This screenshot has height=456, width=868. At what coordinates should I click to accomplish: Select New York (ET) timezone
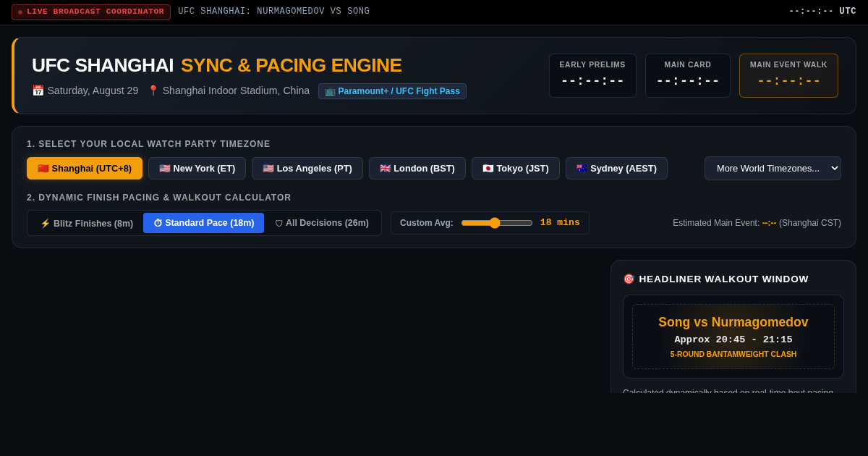pyautogui.click(x=197, y=169)
